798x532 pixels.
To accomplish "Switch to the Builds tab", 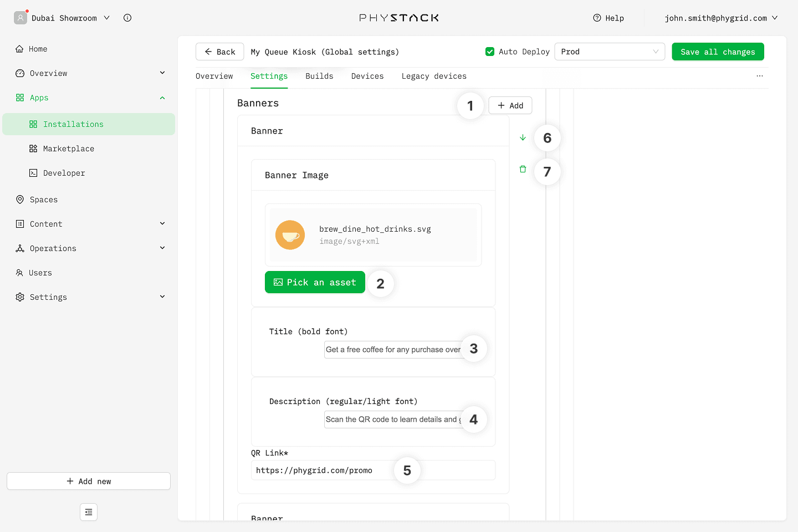I will click(x=319, y=76).
